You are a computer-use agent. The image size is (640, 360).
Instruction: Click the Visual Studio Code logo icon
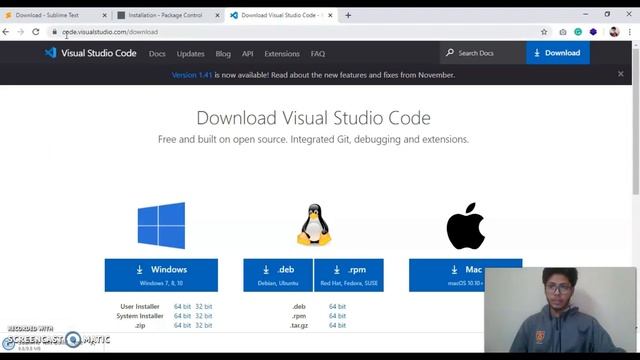click(51, 53)
